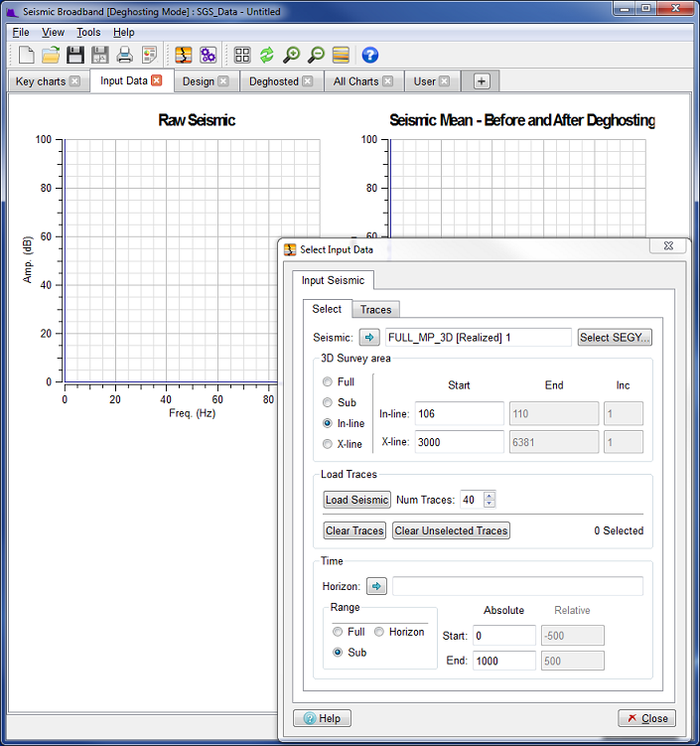Screen dimensions: 700x746
Task: Click the zoom in magnifier icon
Action: point(292,55)
